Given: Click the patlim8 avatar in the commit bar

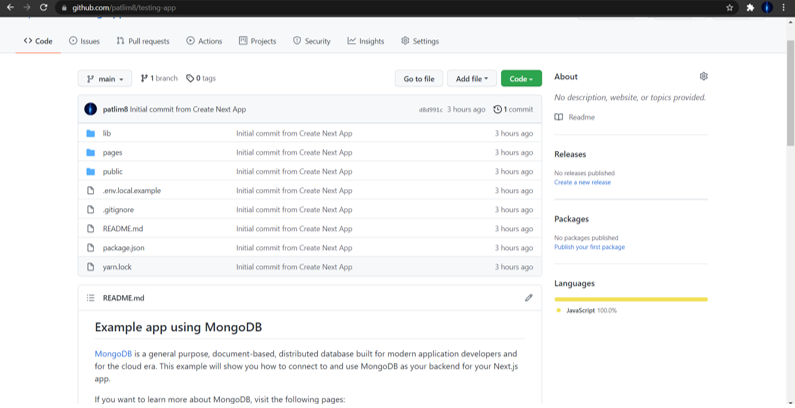Looking at the screenshot, I should click(x=91, y=109).
